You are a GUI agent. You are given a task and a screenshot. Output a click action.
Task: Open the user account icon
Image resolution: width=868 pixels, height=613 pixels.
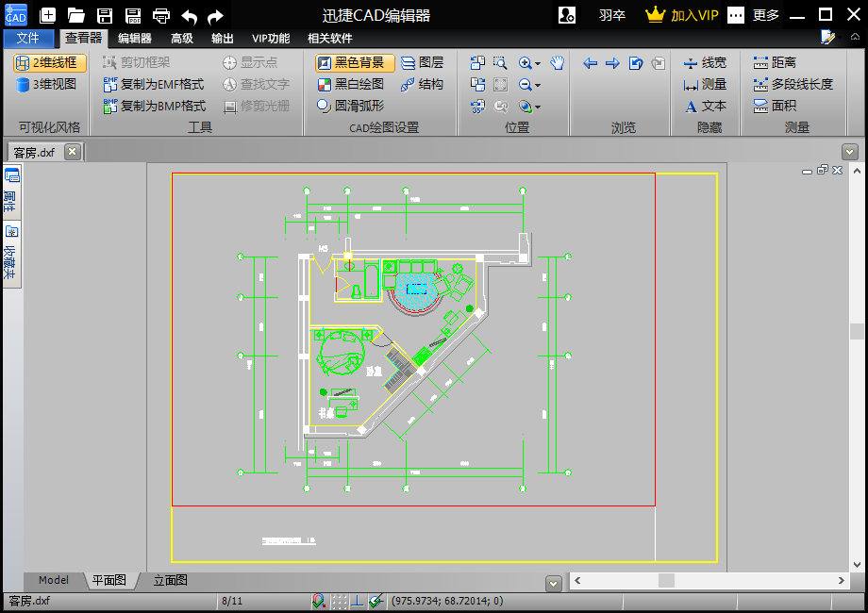(567, 15)
